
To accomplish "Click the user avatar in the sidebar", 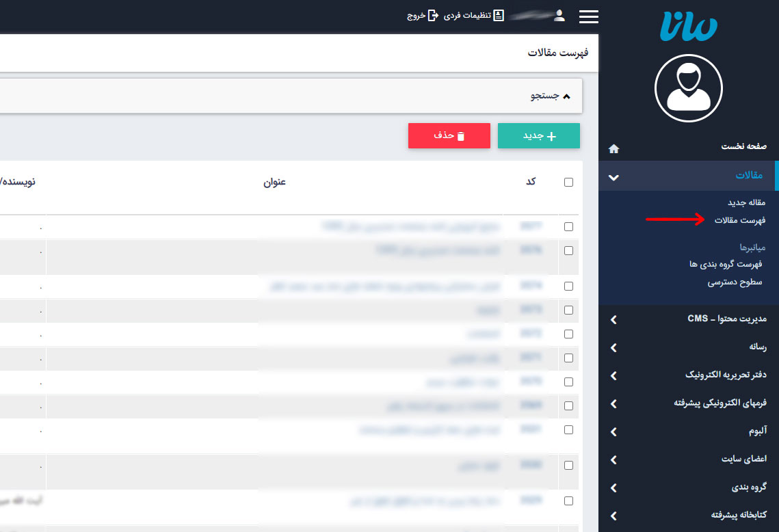I will tap(688, 88).
